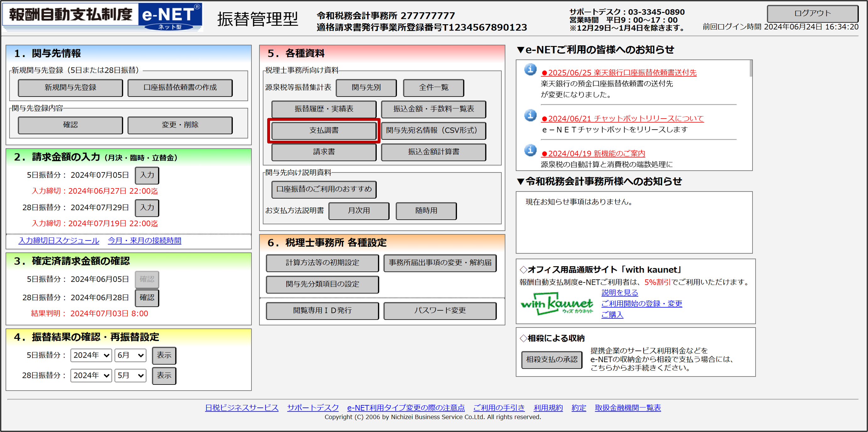The image size is (868, 432).
Task: Click サポートデスク footer link
Action: click(x=313, y=408)
